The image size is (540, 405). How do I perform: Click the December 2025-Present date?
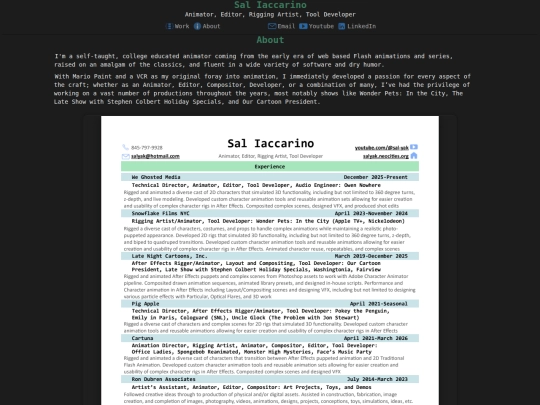(x=375, y=177)
